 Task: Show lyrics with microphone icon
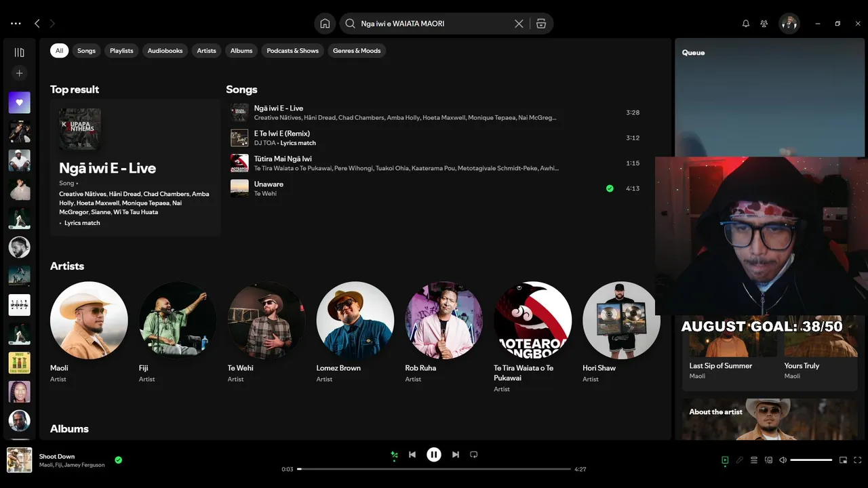point(740,460)
